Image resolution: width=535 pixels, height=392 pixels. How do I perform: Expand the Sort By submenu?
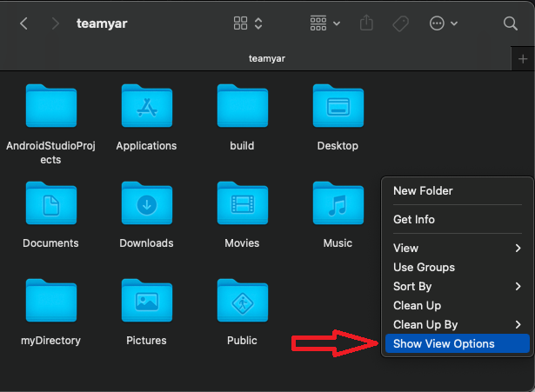click(457, 286)
